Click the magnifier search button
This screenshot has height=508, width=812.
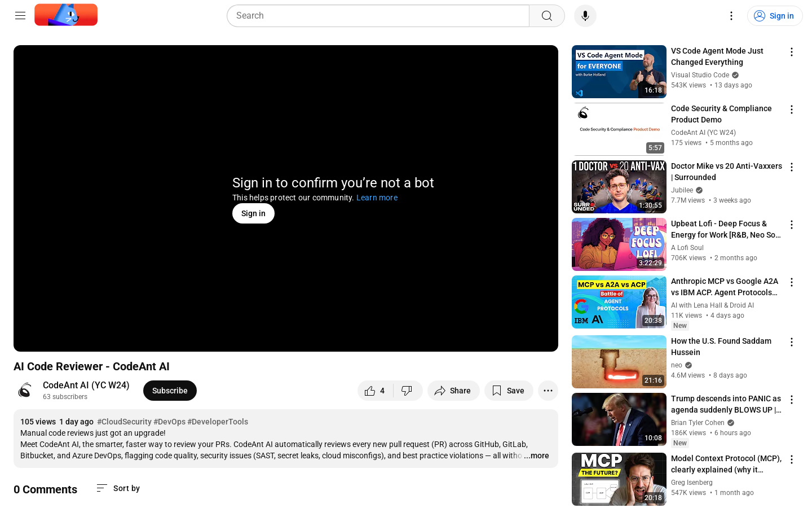[x=547, y=16]
